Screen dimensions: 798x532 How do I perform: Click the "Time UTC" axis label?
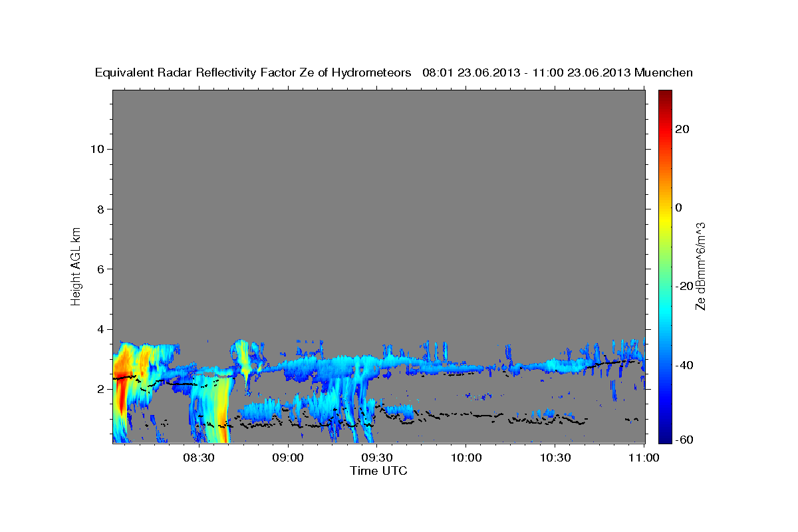click(378, 471)
